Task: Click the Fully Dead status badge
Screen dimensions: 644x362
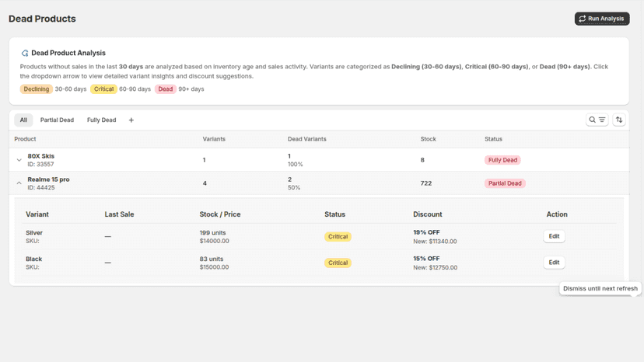Action: 502,160
